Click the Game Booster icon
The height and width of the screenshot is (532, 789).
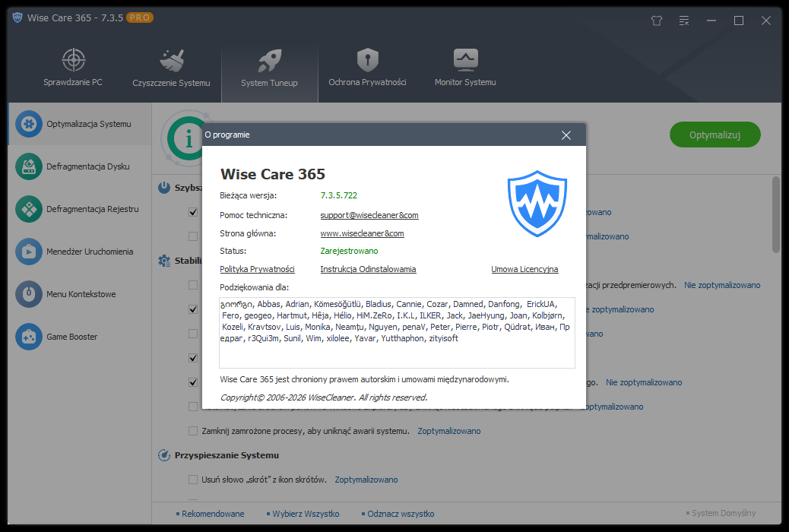(x=29, y=337)
